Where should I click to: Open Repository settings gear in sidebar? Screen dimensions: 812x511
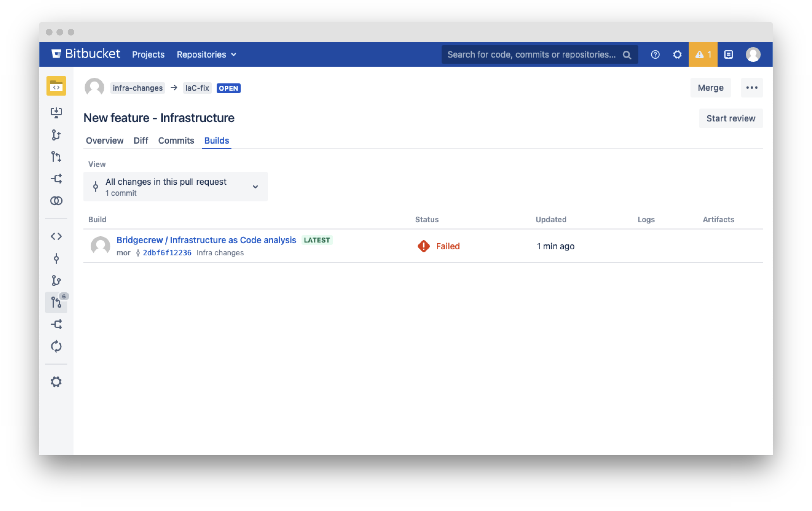coord(56,382)
